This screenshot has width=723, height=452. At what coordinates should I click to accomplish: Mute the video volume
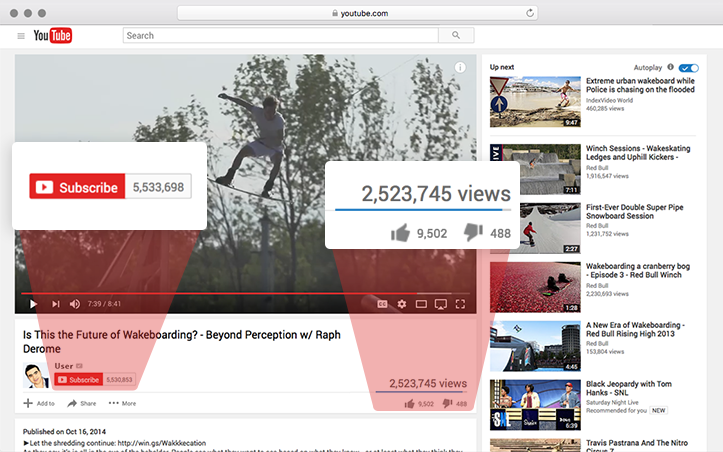75,304
